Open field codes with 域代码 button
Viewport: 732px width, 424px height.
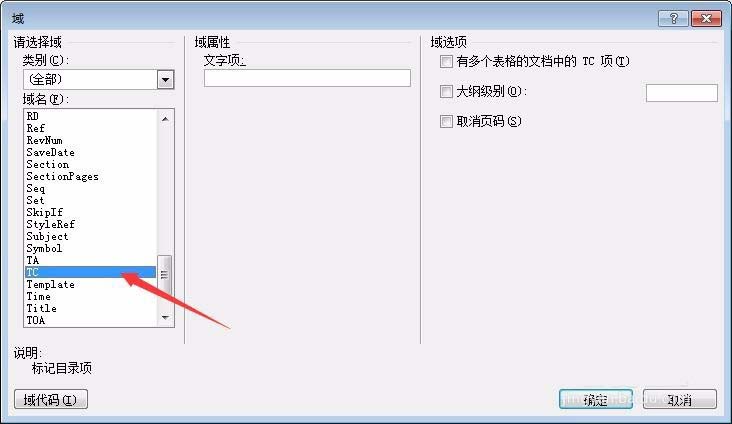point(51,399)
